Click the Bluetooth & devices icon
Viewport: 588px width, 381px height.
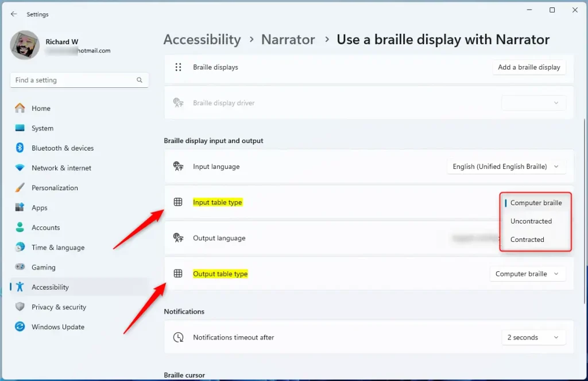20,148
